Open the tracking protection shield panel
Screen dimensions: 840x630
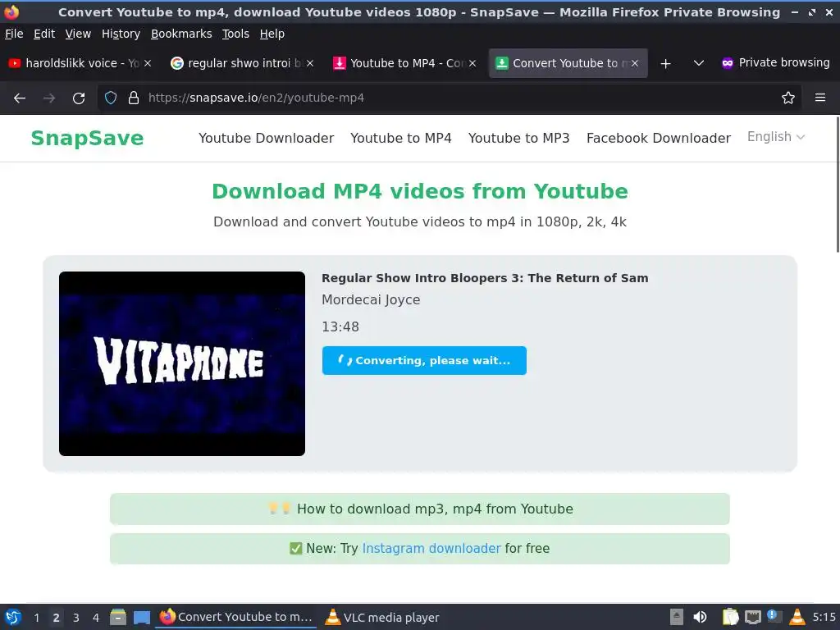pyautogui.click(x=111, y=98)
